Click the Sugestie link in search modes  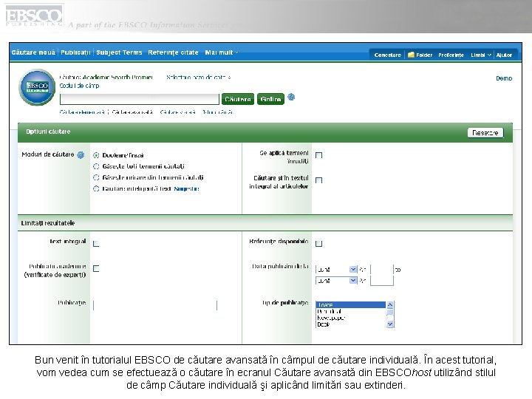[186, 188]
